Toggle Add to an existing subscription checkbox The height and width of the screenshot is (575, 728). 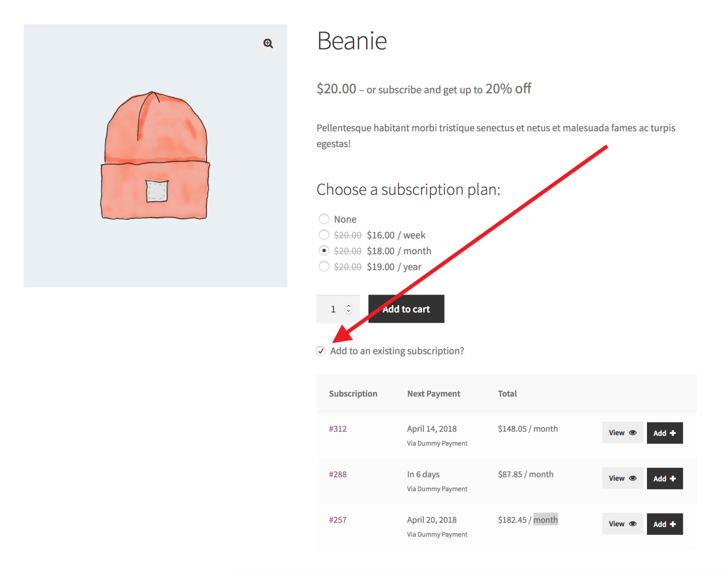(x=321, y=351)
